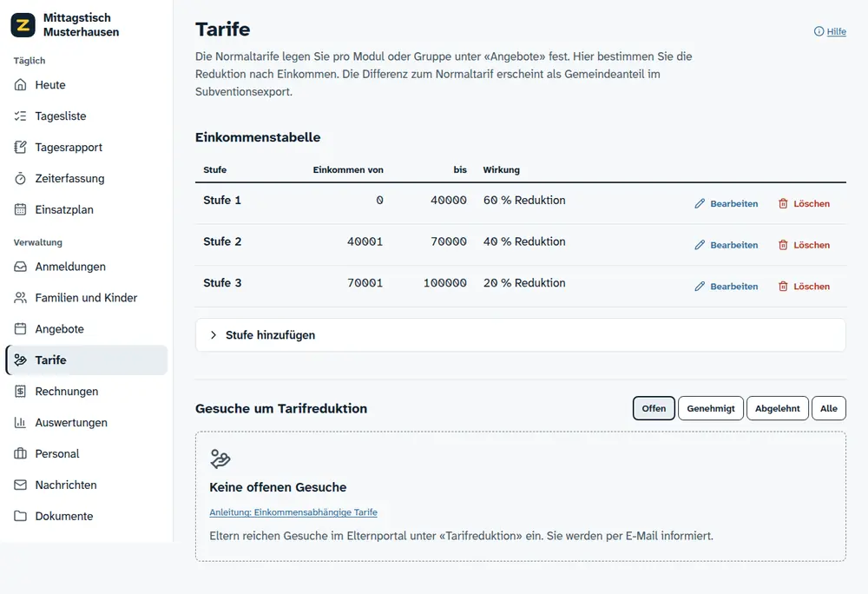868x594 pixels.
Task: Click the trash icon in the Stufe 2 row
Action: tap(783, 245)
